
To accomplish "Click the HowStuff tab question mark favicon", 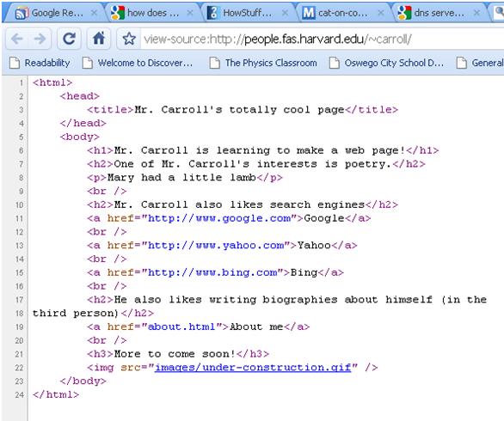I will 212,13.
